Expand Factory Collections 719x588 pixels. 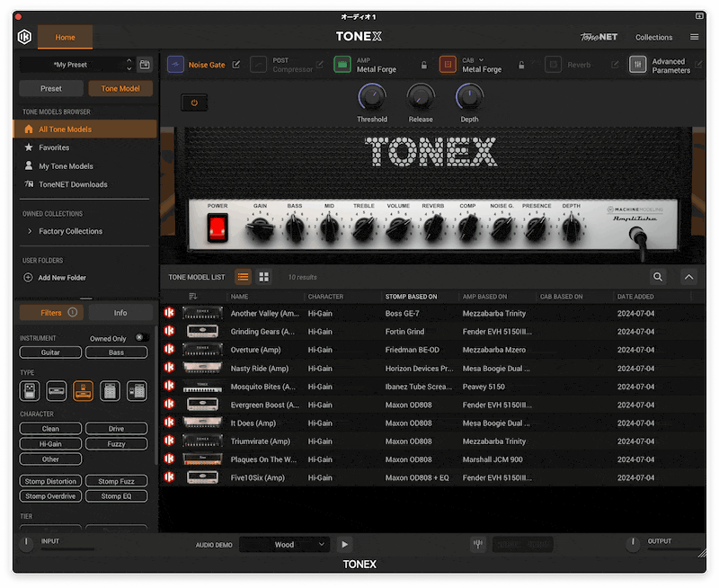[x=31, y=231]
